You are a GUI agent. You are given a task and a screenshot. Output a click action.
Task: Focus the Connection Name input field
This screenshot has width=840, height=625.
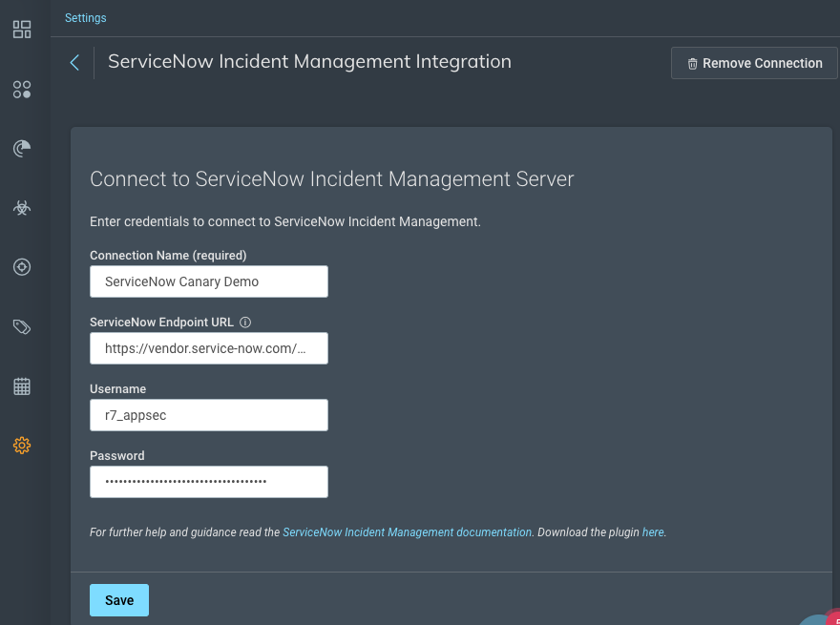coord(209,281)
